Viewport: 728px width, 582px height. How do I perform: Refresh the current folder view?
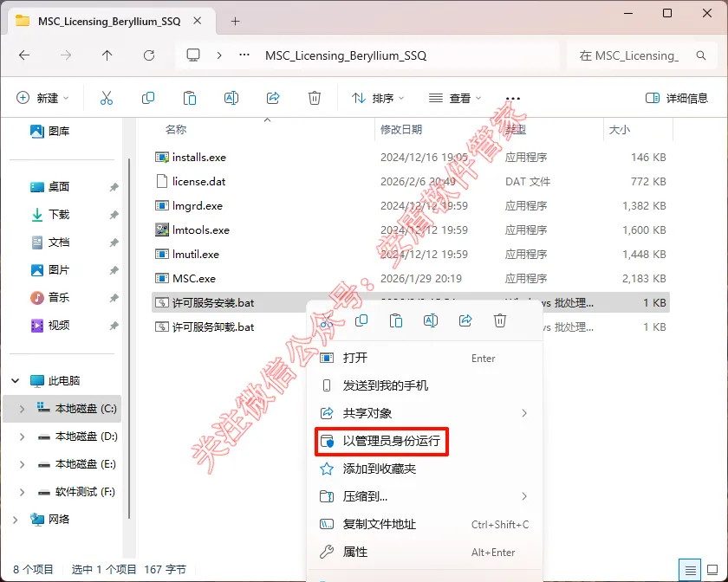click(x=148, y=55)
